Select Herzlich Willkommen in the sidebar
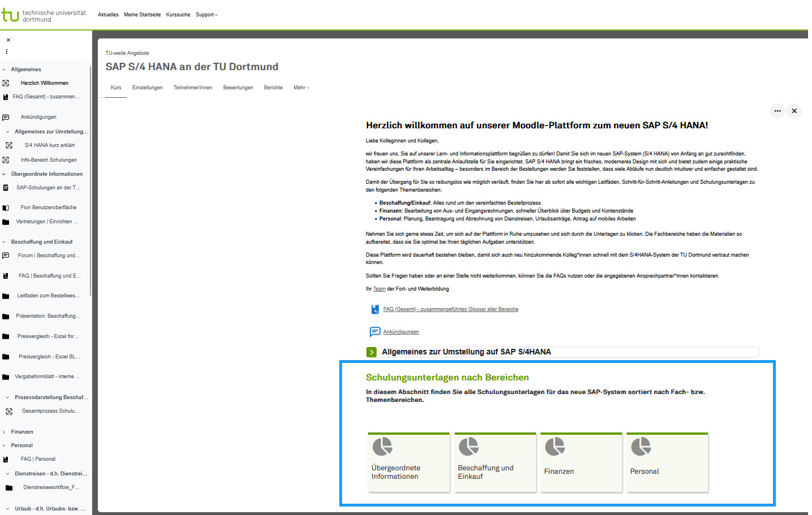Screen dimensions: 812x515 click(x=45, y=83)
